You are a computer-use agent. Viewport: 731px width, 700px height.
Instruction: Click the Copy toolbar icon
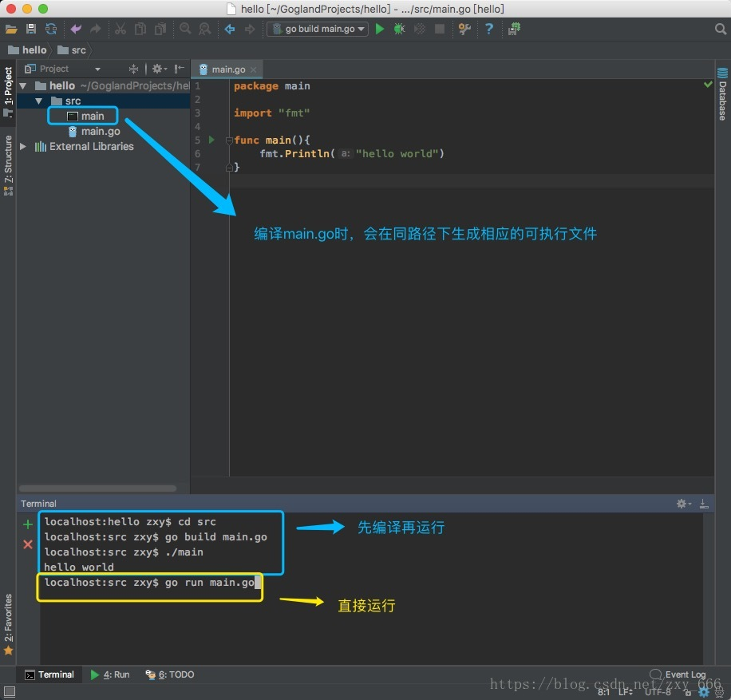(140, 29)
